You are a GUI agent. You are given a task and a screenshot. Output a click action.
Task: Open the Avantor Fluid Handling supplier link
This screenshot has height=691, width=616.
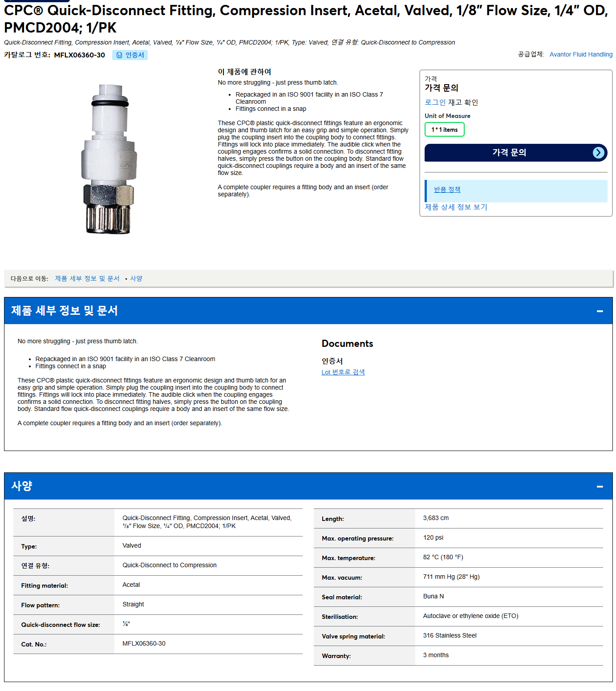[x=581, y=54]
